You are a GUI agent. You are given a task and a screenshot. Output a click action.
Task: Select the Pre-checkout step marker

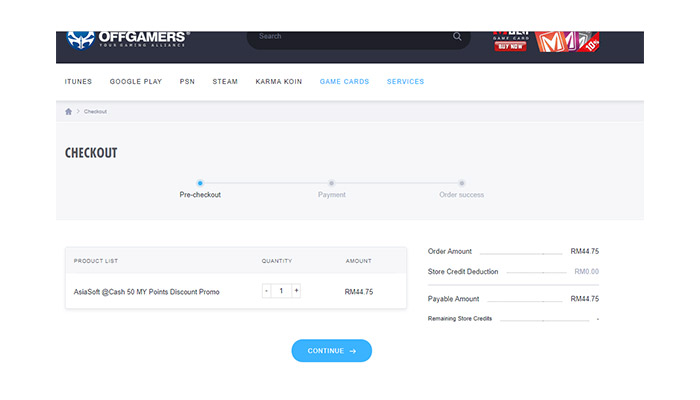[x=200, y=183]
